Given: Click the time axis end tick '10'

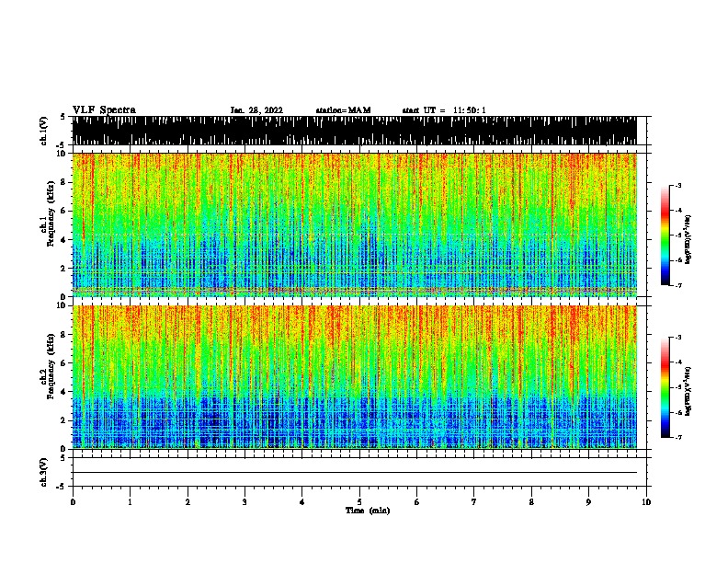Looking at the screenshot, I should point(646,502).
